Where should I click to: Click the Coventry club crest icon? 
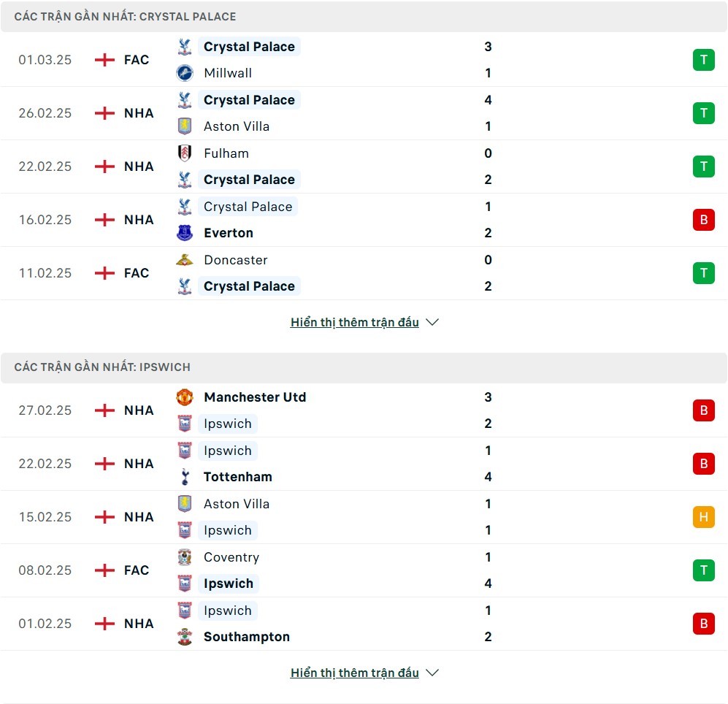tap(185, 557)
